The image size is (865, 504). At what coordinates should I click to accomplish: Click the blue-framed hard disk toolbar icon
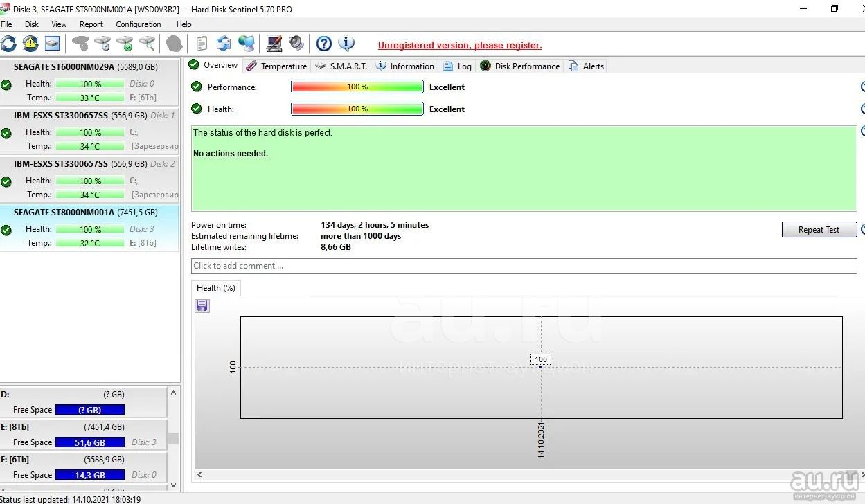53,44
